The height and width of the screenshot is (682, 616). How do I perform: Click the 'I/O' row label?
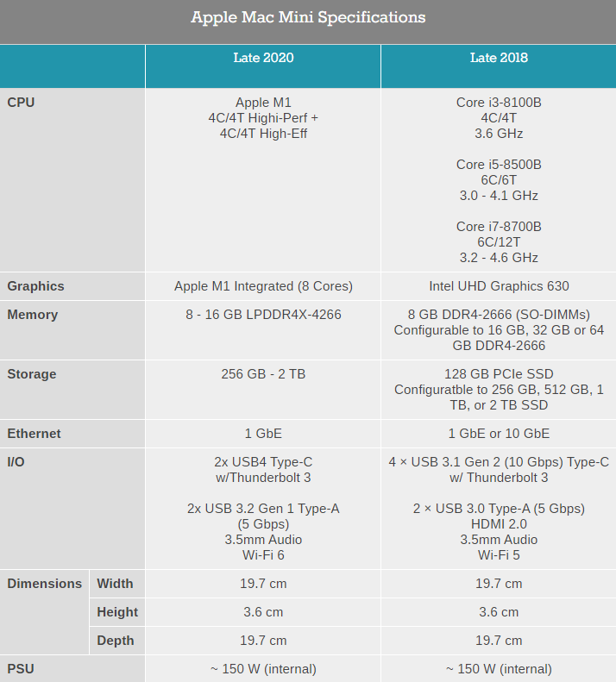coord(16,462)
